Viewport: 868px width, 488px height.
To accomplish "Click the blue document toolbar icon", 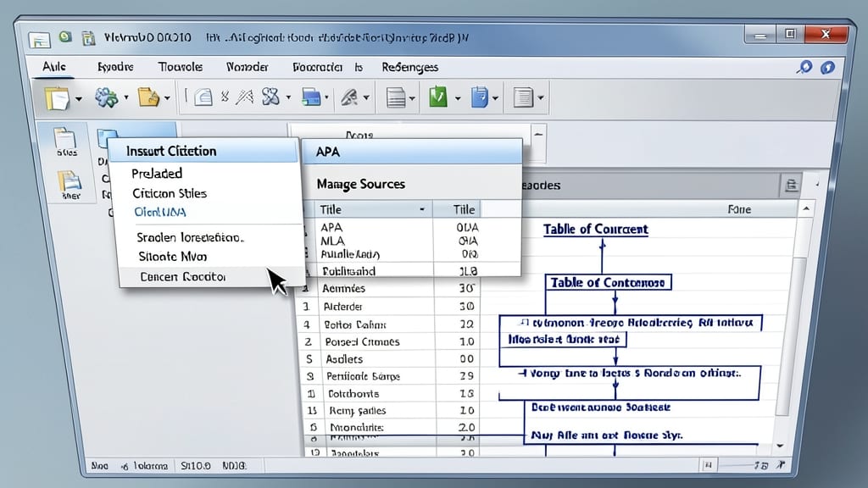I will (480, 97).
